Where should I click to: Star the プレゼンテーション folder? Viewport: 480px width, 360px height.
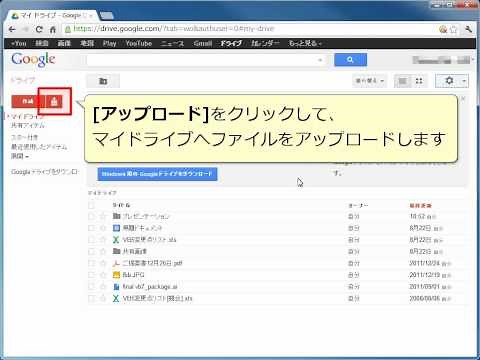point(103,216)
